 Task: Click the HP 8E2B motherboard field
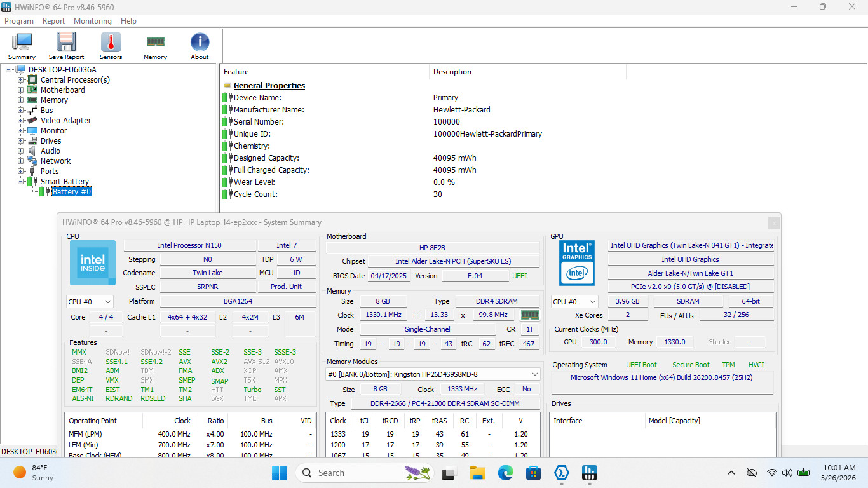click(432, 247)
